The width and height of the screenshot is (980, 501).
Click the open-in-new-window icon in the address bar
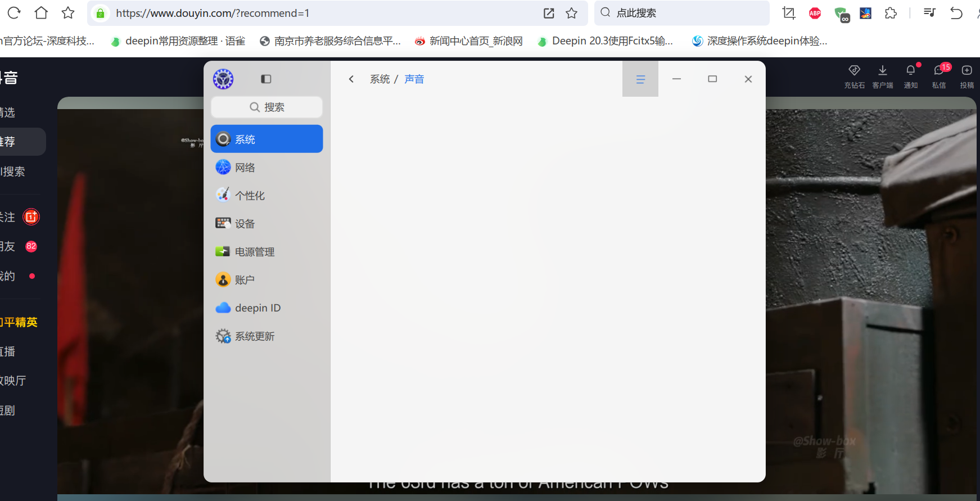click(x=549, y=13)
